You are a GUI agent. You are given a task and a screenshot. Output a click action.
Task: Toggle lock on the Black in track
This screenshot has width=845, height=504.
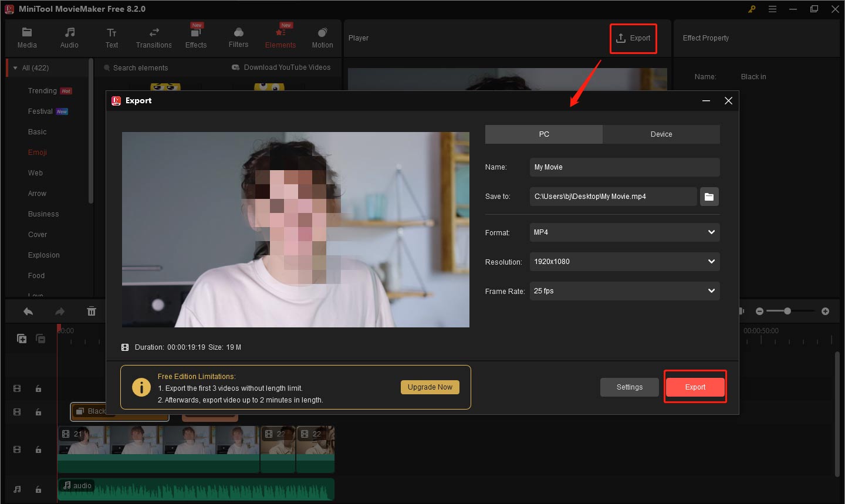click(x=38, y=412)
